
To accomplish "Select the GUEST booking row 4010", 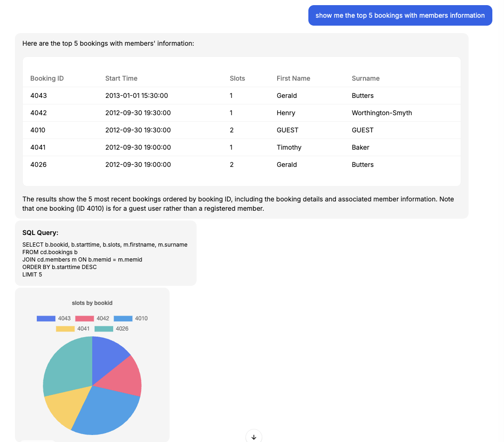I will tap(186, 130).
